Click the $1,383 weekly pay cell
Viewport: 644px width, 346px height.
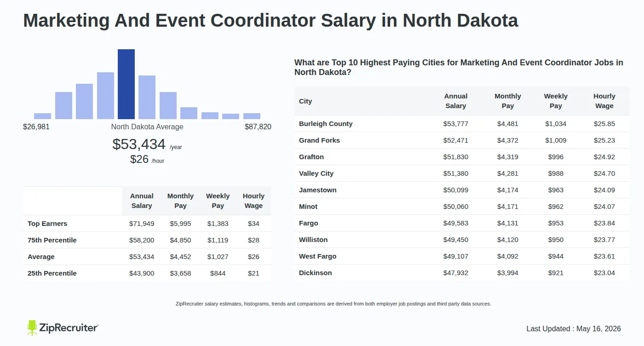(x=218, y=224)
